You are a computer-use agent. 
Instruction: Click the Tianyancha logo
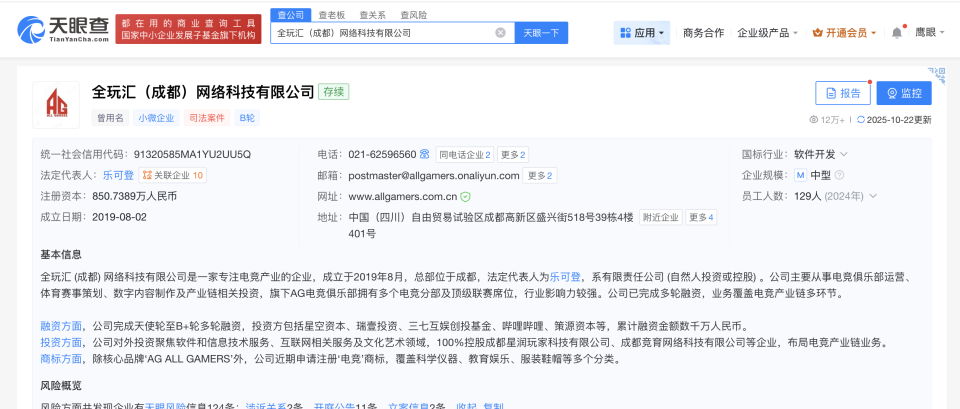[62, 29]
